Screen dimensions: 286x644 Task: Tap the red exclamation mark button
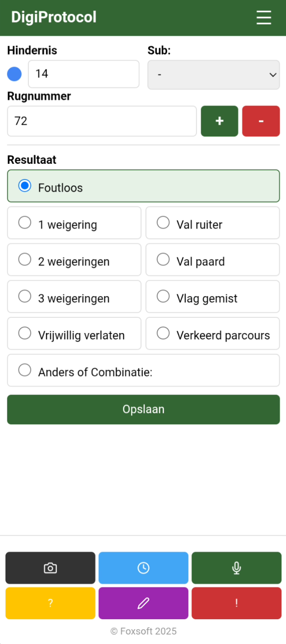coord(236,603)
